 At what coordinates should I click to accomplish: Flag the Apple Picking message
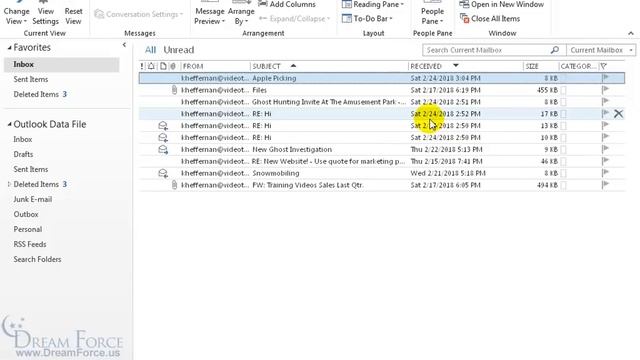605,78
